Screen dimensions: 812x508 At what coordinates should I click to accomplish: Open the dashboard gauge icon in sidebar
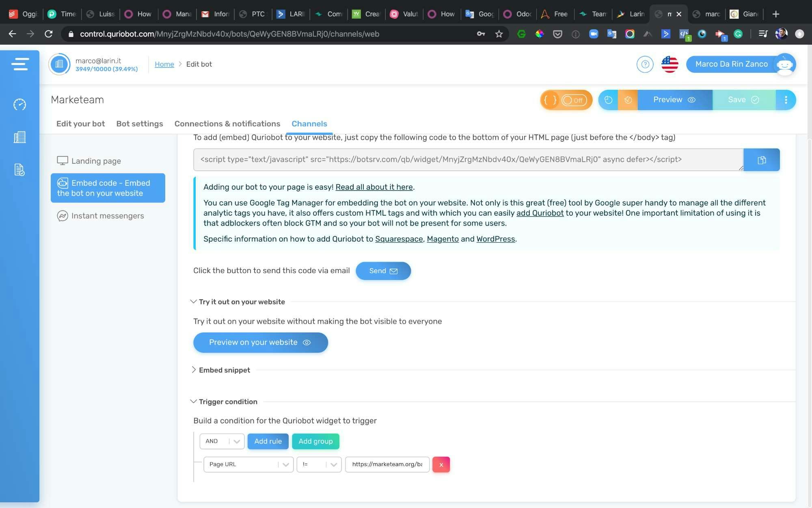pyautogui.click(x=19, y=104)
